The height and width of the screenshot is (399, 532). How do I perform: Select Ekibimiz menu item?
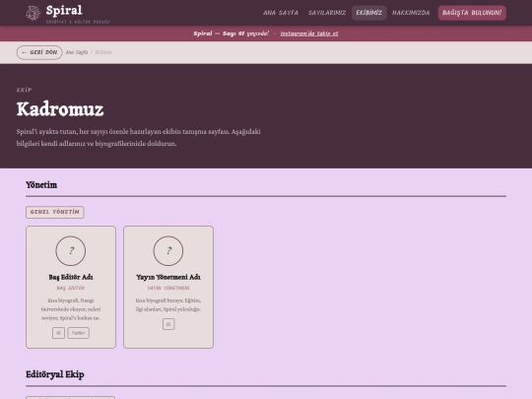(369, 13)
